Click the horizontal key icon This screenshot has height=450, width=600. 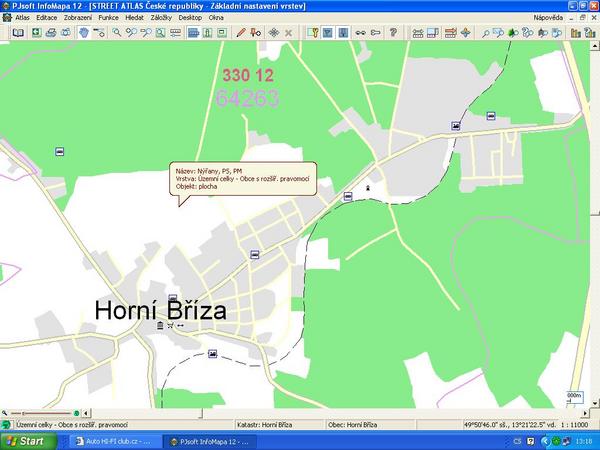pos(376,33)
